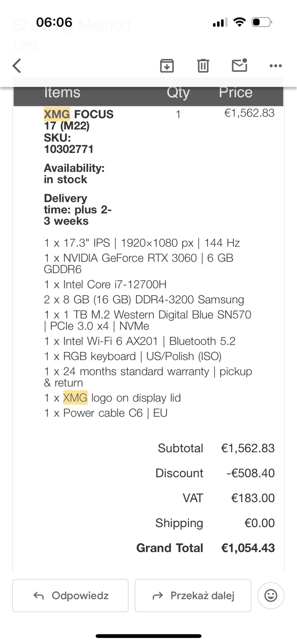Delete the email using the trash icon

[203, 66]
